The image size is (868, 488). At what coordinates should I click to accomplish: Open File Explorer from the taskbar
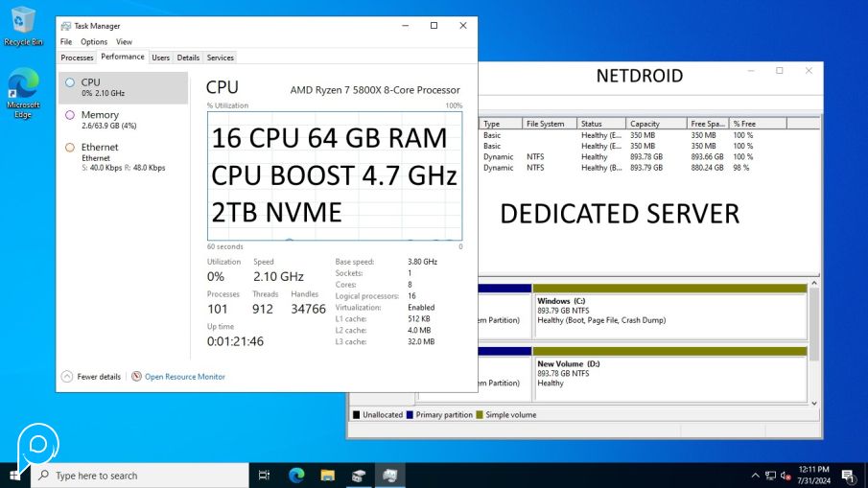(327, 476)
